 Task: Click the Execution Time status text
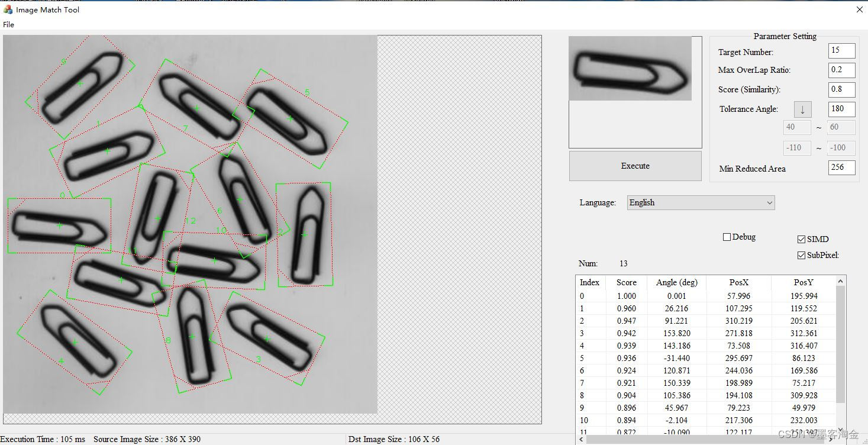click(44, 439)
